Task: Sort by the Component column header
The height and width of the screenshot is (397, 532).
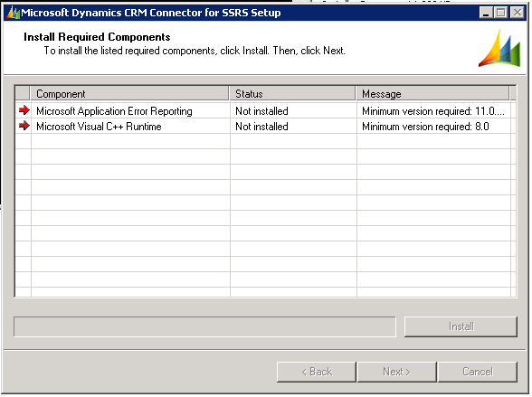Action: click(x=129, y=93)
